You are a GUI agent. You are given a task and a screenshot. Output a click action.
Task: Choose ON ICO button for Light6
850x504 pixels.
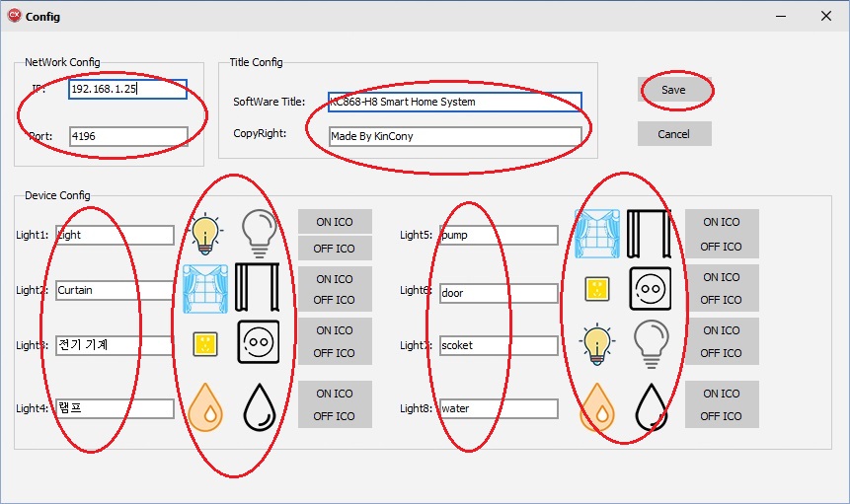pos(722,277)
